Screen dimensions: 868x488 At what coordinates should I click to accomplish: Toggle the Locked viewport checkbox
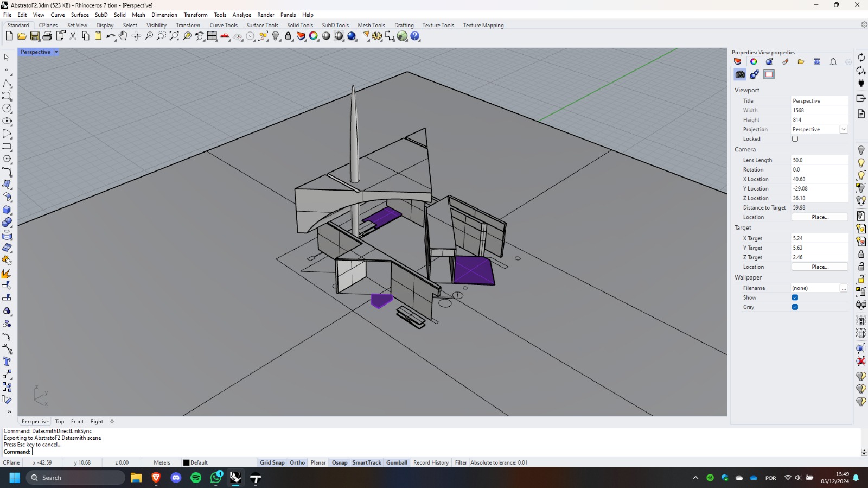[x=795, y=139]
